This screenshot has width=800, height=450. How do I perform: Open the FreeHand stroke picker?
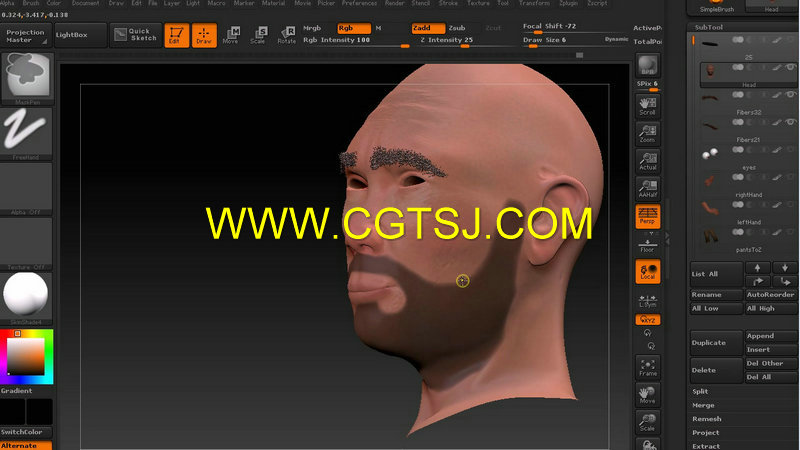pos(27,134)
